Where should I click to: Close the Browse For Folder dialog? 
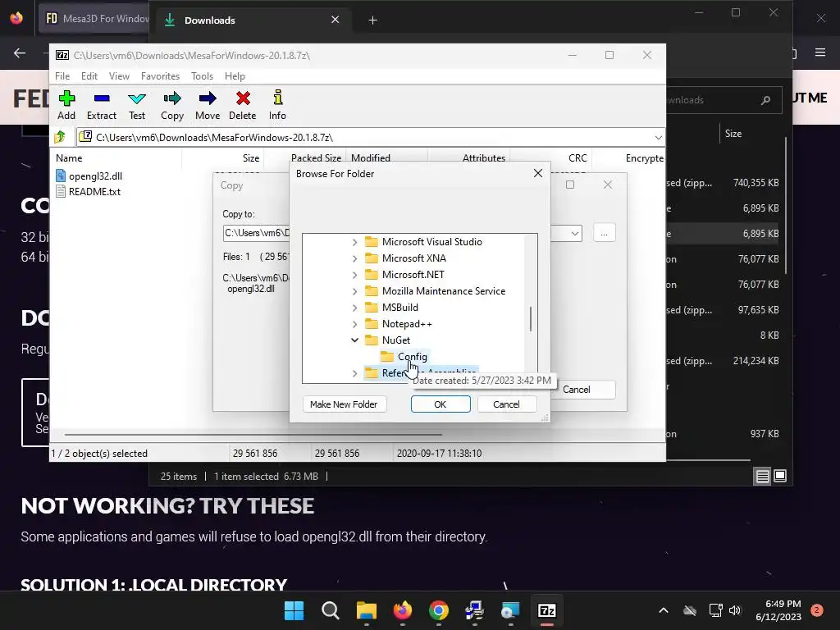(x=538, y=173)
